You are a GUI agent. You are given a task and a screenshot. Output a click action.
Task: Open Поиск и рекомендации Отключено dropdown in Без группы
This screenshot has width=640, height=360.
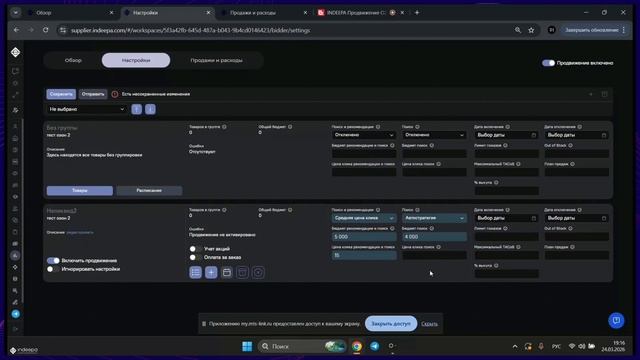pyautogui.click(x=363, y=135)
